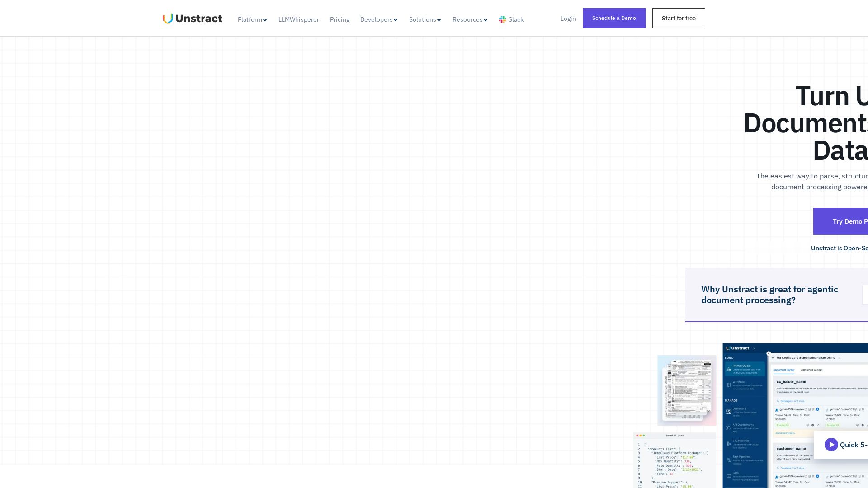Image resolution: width=868 pixels, height=488 pixels.
Task: Switch to the Combined Output tab
Action: pyautogui.click(x=811, y=370)
